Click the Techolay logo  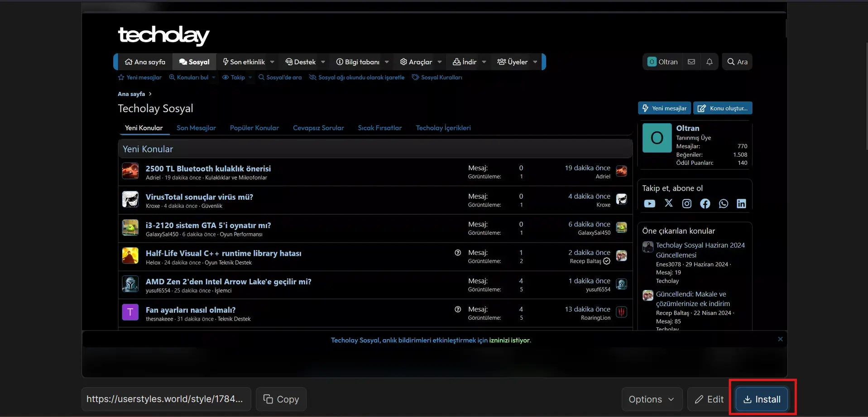coord(163,35)
